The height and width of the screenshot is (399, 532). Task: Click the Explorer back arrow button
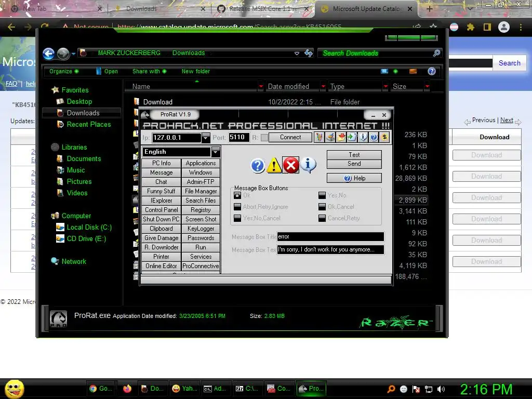coord(48,54)
